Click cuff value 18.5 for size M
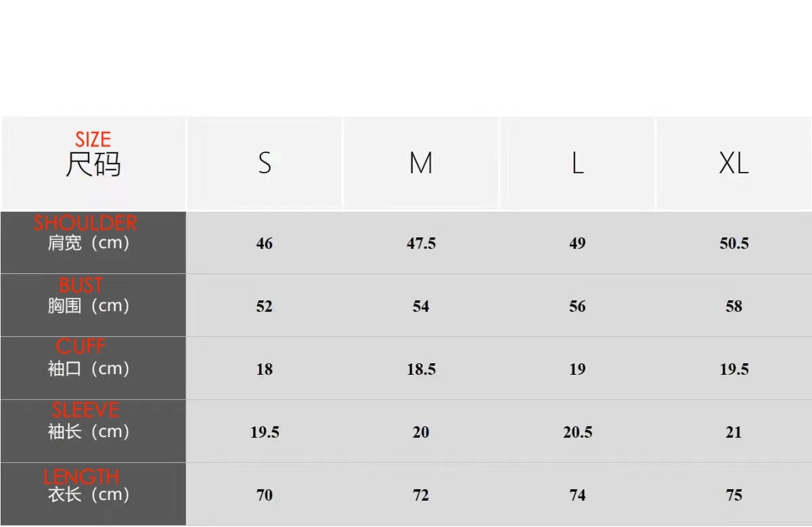This screenshot has height=527, width=812. pyautogui.click(x=421, y=369)
